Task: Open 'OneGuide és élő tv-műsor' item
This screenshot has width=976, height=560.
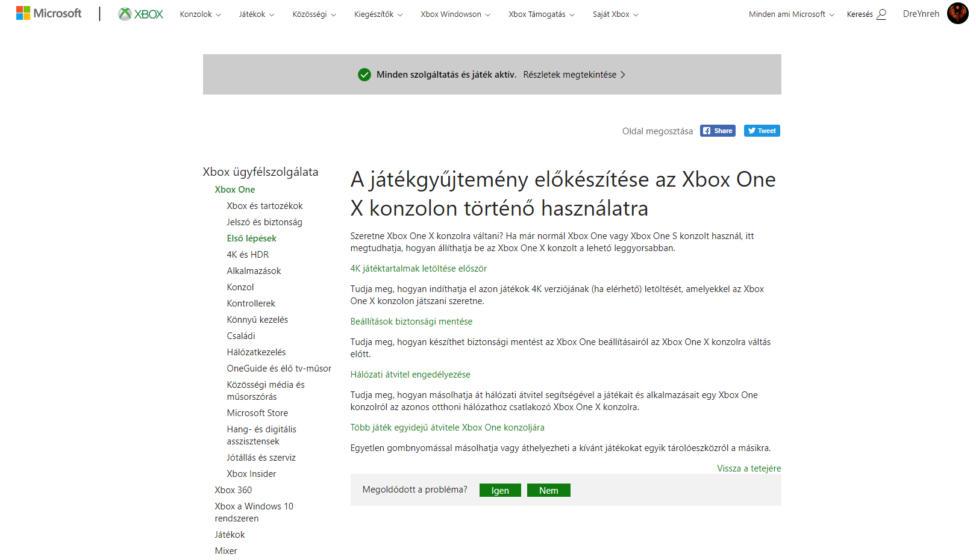Action: click(x=279, y=369)
